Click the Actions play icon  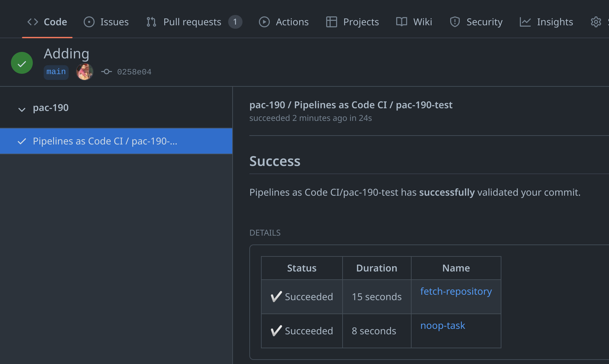pyautogui.click(x=264, y=22)
